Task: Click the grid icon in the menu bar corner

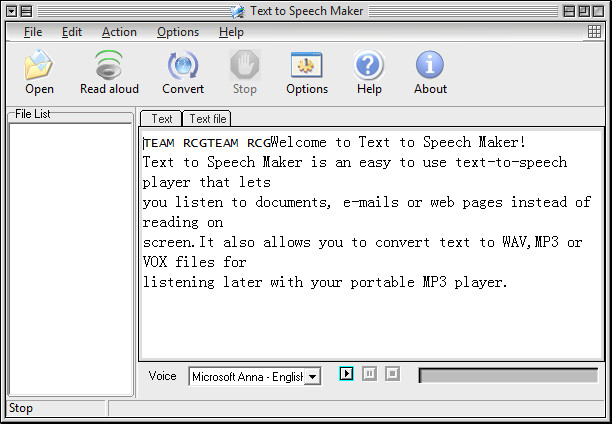Action: (x=594, y=32)
